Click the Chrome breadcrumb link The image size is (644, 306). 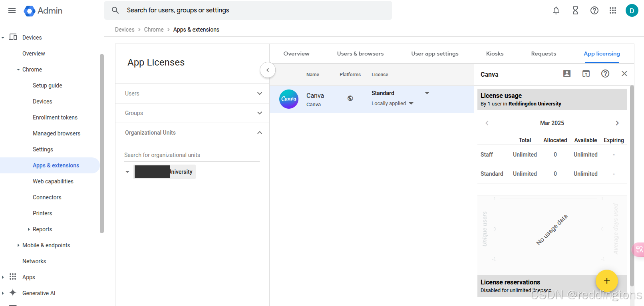pyautogui.click(x=154, y=30)
